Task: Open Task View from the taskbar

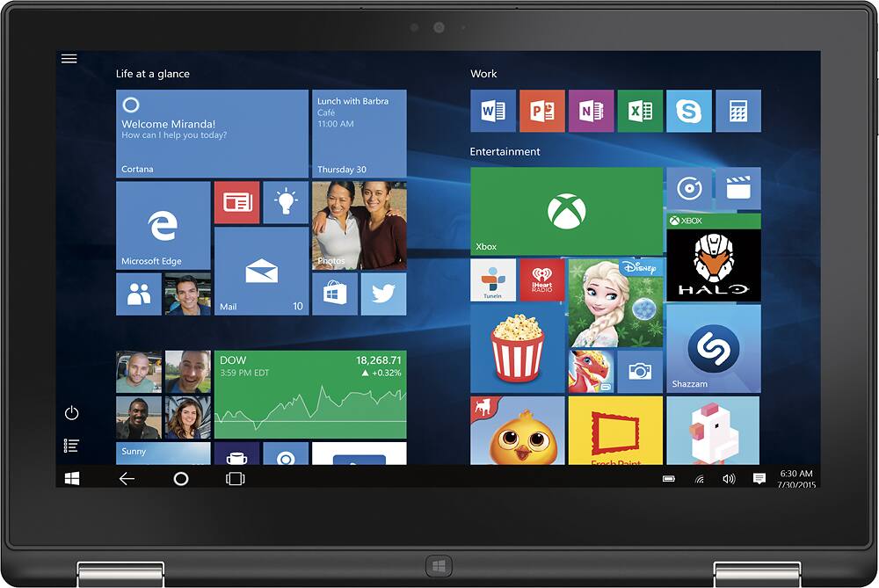Action: (x=235, y=478)
